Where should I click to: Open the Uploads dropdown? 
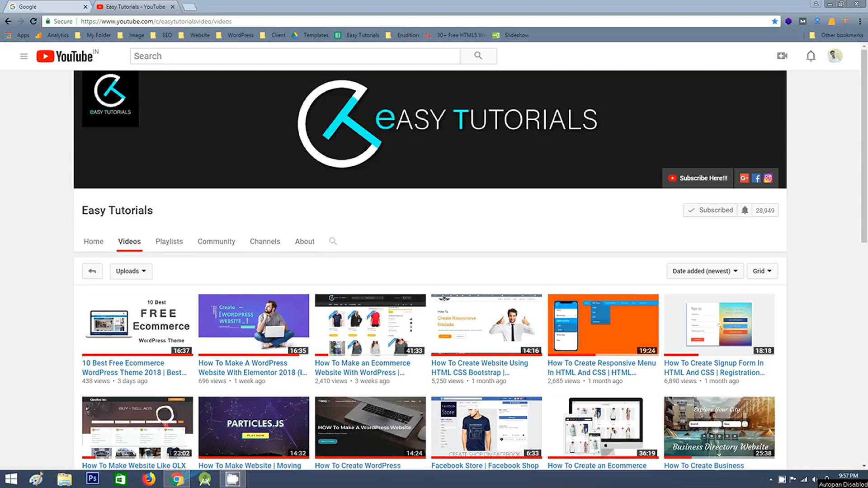click(x=131, y=271)
